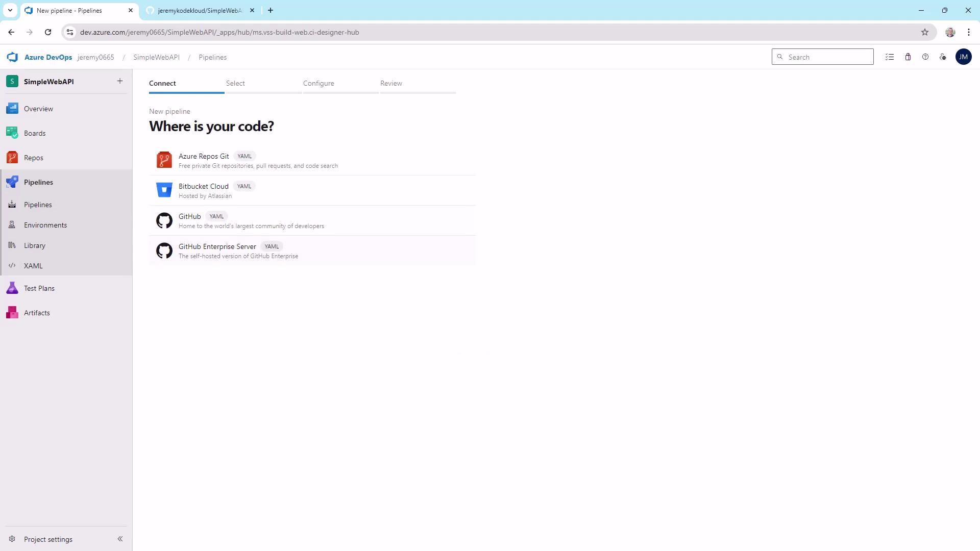Open the Environments menu item

pyautogui.click(x=45, y=225)
